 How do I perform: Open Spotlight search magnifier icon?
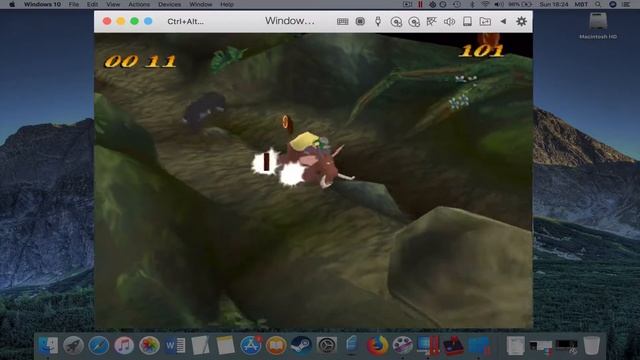(x=598, y=4)
